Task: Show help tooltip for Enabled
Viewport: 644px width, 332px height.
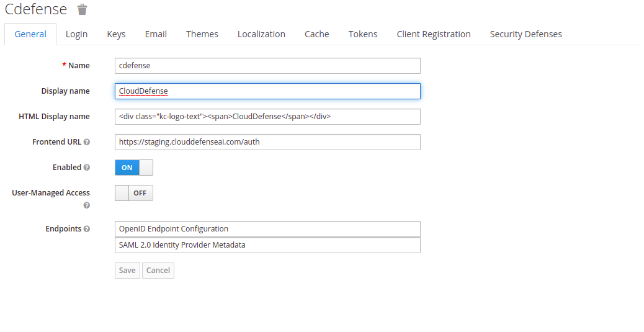Action: click(87, 167)
